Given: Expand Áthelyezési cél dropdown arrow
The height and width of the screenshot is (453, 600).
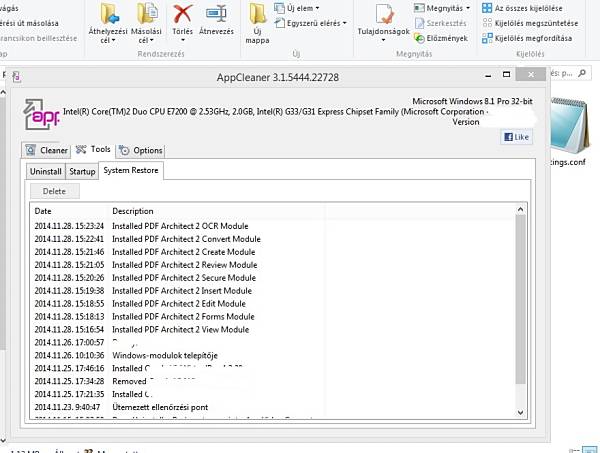Looking at the screenshot, I should point(114,41).
